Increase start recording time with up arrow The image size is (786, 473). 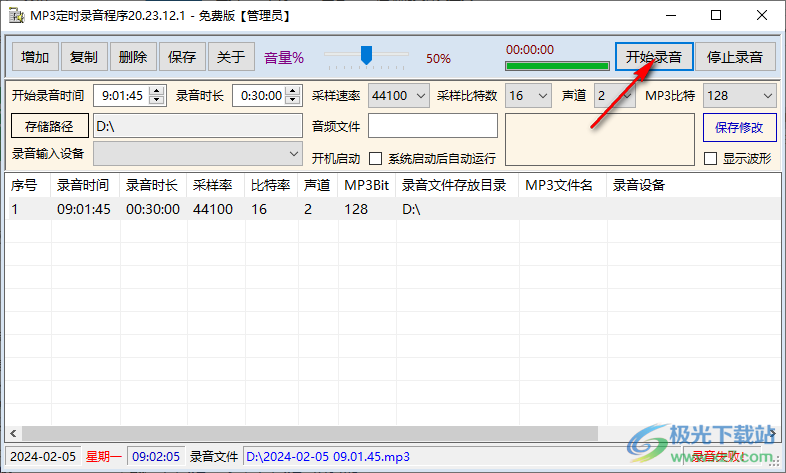click(x=157, y=91)
